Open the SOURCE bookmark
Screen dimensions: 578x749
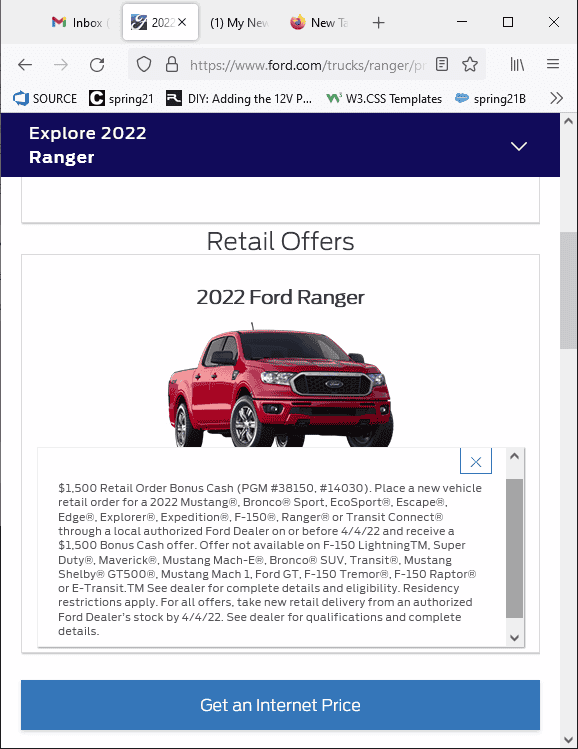pos(45,98)
